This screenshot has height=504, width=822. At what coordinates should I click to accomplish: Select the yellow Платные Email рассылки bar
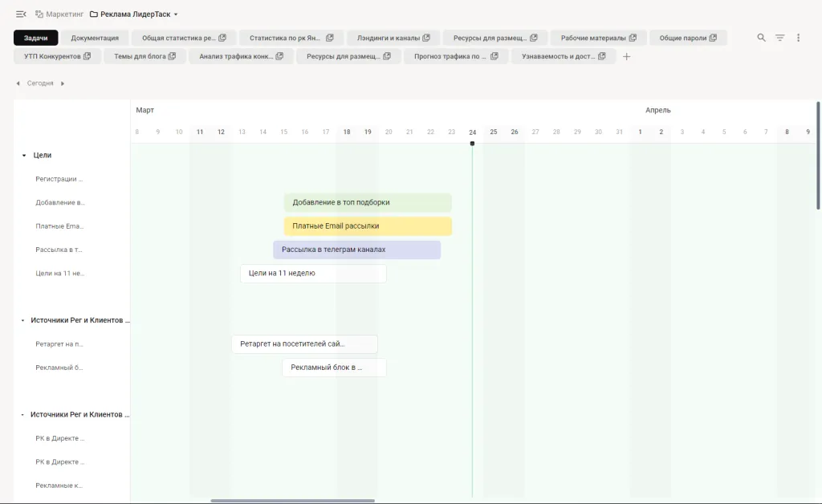(368, 226)
